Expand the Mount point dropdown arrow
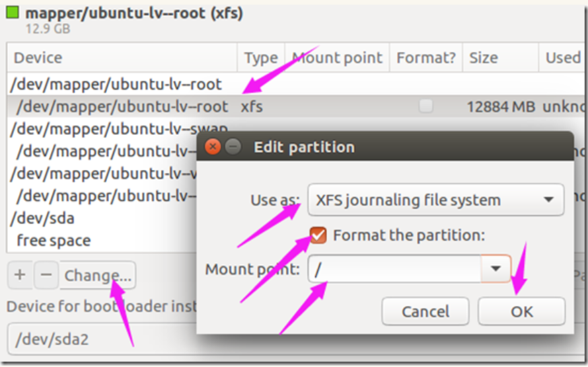Viewport: 588px width, 367px height. tap(496, 268)
